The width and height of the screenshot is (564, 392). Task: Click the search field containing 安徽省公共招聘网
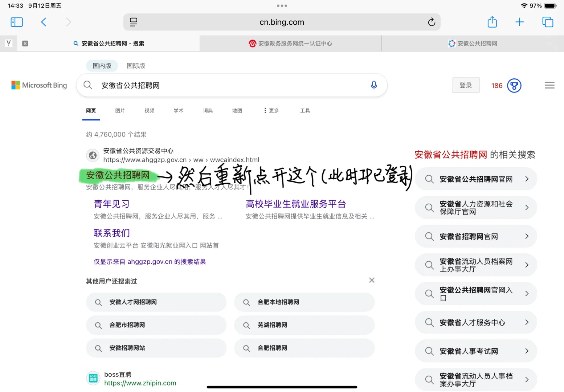[232, 85]
